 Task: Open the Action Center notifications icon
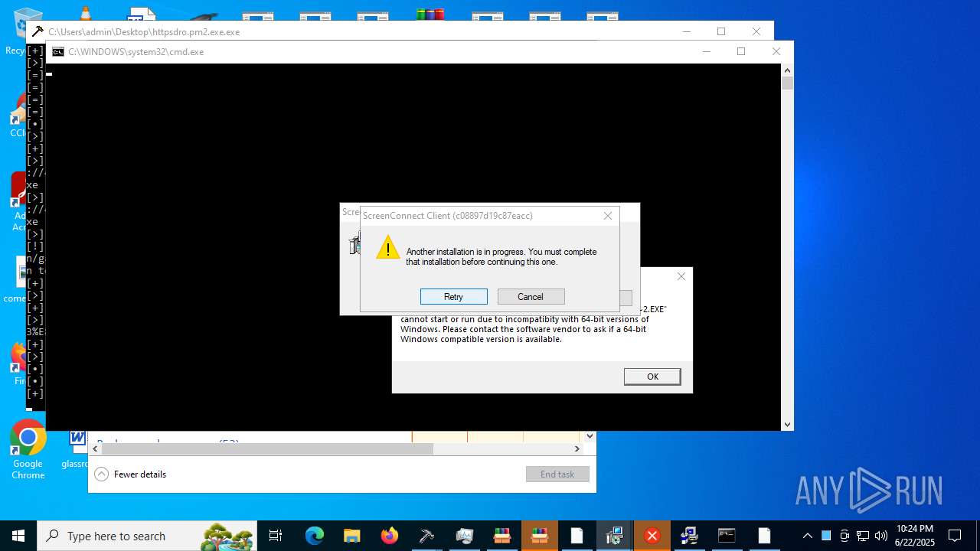pos(955,536)
